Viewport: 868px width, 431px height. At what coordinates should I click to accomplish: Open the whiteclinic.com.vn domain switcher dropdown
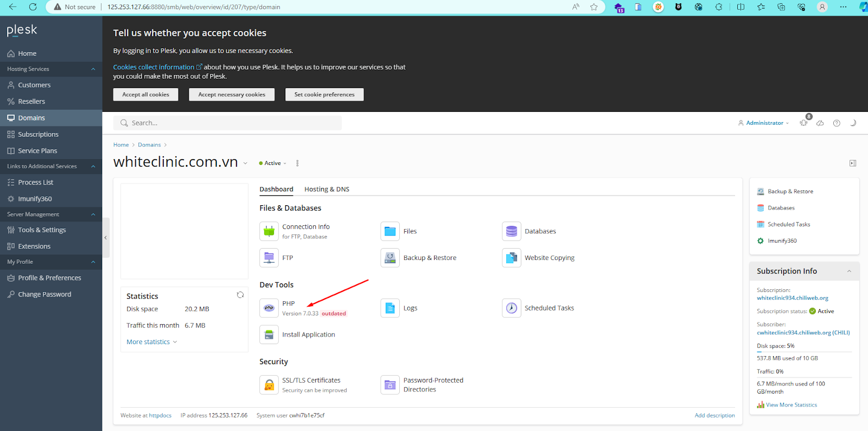pos(245,163)
